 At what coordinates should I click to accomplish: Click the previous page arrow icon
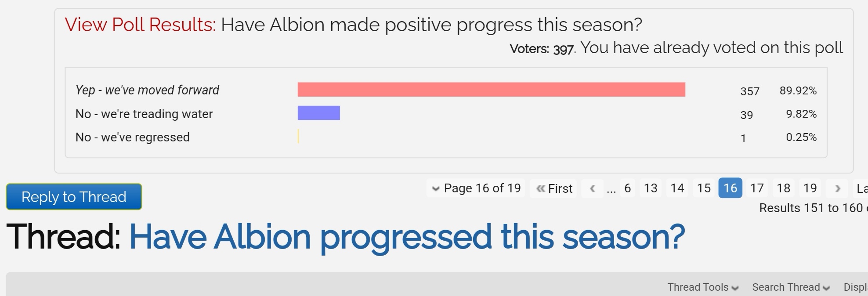(x=593, y=188)
